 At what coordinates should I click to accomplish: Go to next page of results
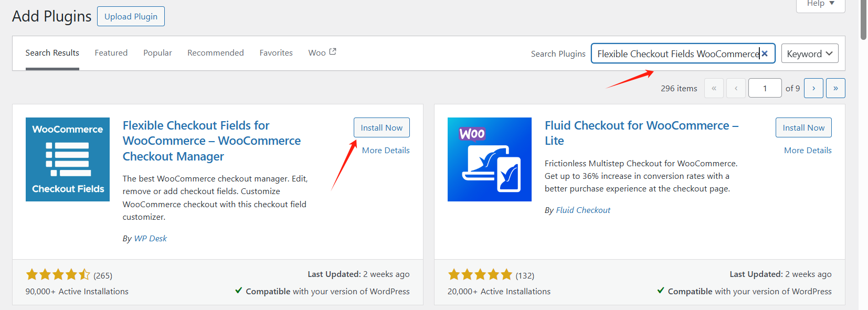tap(813, 88)
